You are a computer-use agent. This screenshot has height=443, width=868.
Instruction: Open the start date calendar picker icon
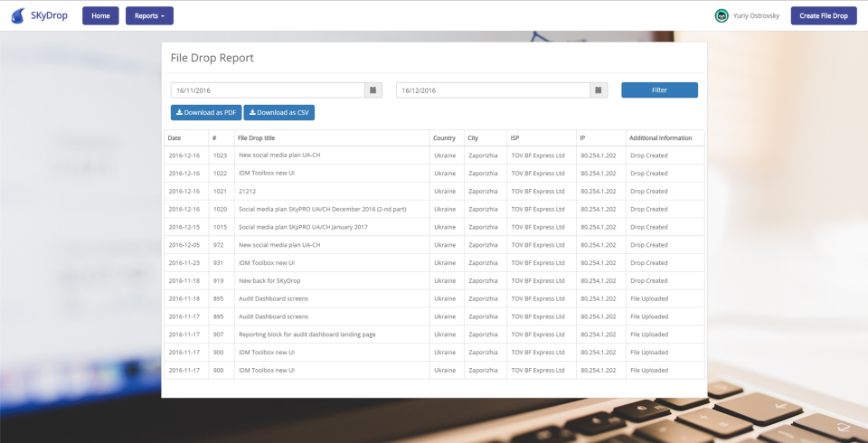pos(373,90)
